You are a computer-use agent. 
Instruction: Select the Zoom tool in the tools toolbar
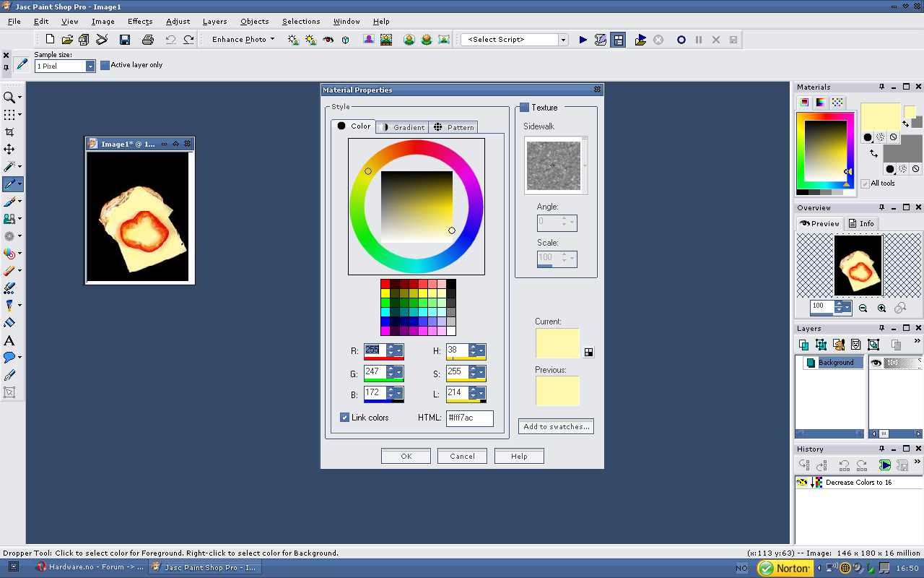tap(9, 98)
